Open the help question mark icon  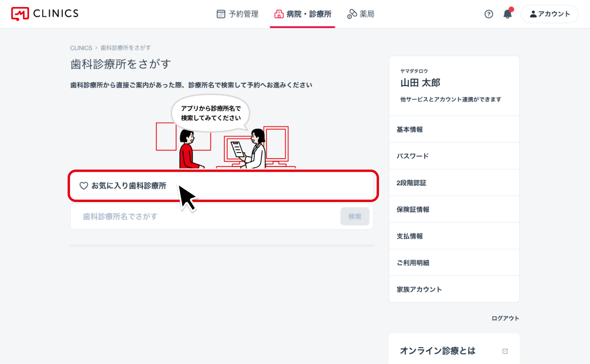coord(489,14)
